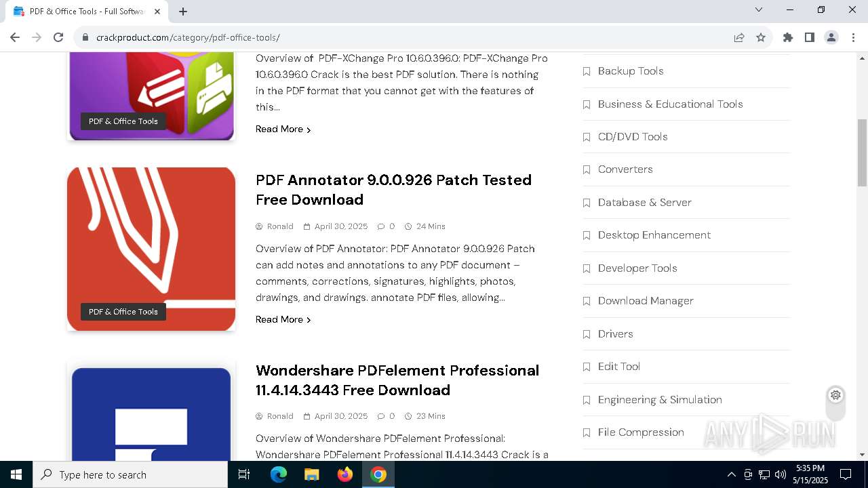Click Read More under PDF-XChange Pro overview
The image size is (868, 488).
(283, 129)
